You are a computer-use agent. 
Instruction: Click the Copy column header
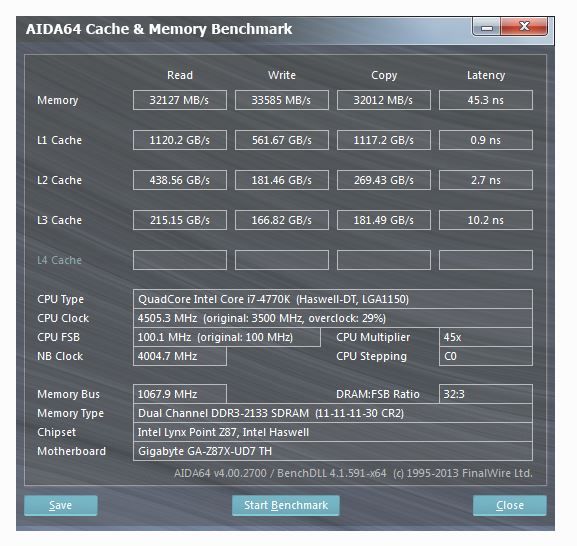point(384,75)
